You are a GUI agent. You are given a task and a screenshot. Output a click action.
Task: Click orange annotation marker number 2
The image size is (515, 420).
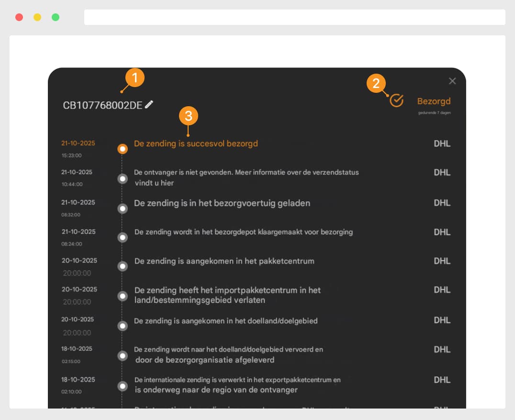click(376, 84)
